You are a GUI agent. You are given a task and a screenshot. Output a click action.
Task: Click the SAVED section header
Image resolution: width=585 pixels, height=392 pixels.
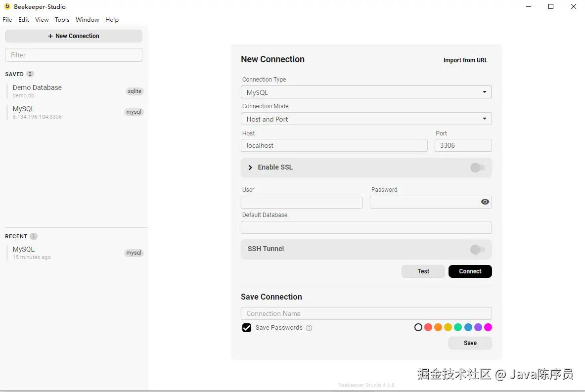[x=14, y=74]
